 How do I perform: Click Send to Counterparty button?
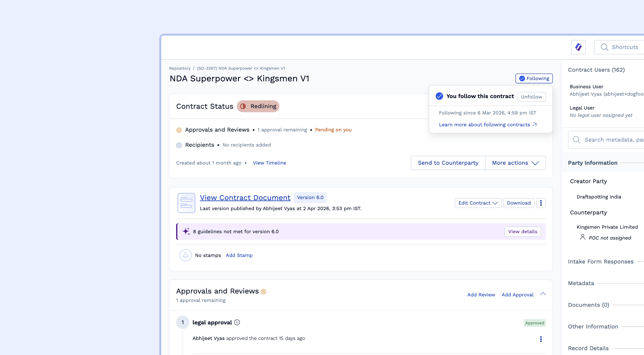[x=448, y=163]
